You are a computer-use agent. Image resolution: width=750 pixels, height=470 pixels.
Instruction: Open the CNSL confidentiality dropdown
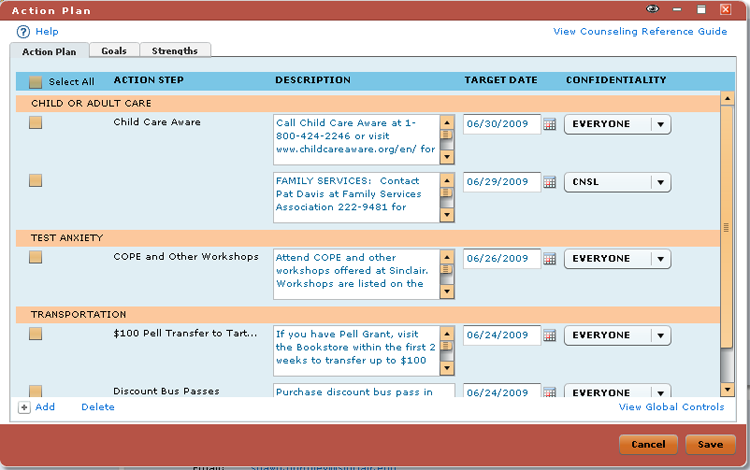(660, 183)
